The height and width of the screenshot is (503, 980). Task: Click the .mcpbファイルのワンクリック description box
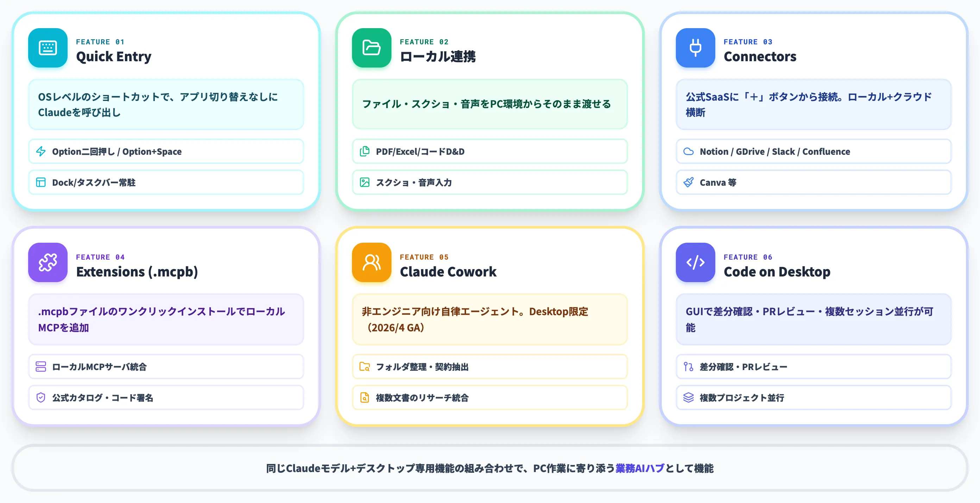coord(166,319)
